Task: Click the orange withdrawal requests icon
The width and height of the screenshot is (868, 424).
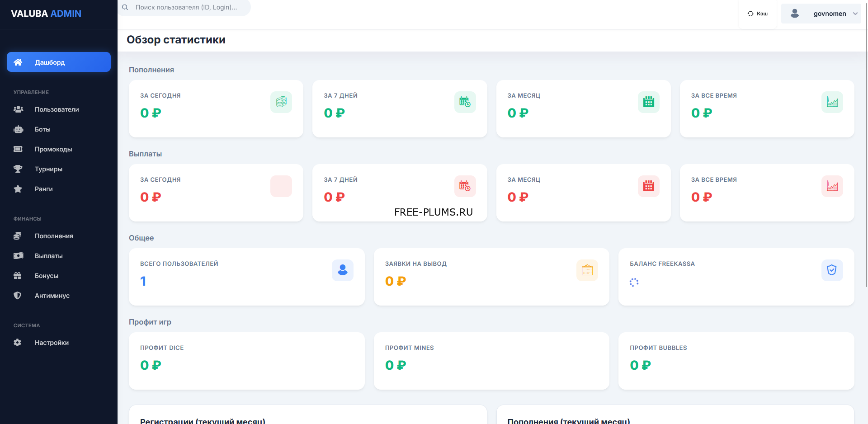Action: click(x=587, y=270)
